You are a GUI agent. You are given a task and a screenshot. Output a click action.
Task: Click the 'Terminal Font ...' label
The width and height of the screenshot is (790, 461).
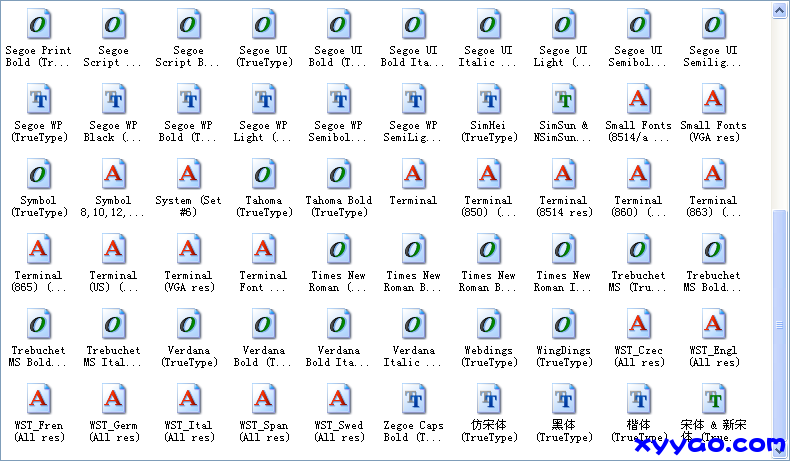263,282
